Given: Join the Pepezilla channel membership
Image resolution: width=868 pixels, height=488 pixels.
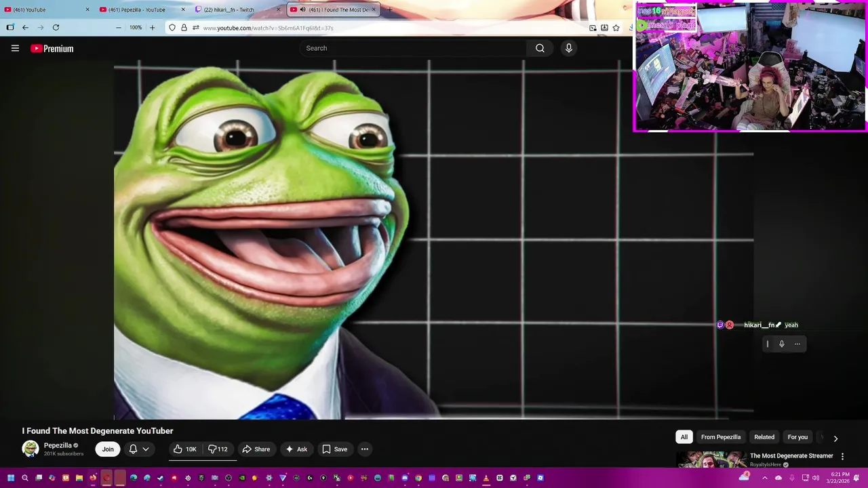Looking at the screenshot, I should [108, 449].
